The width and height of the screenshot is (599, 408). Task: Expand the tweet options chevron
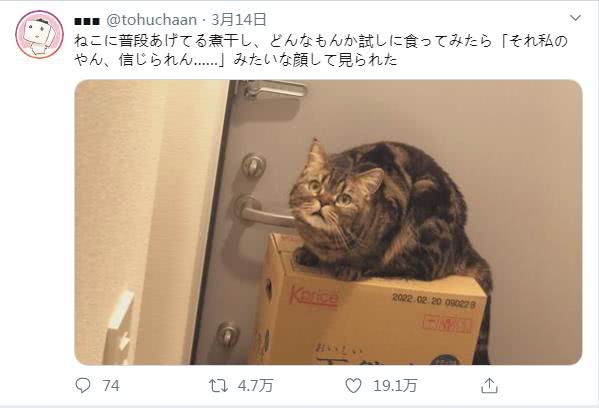575,18
